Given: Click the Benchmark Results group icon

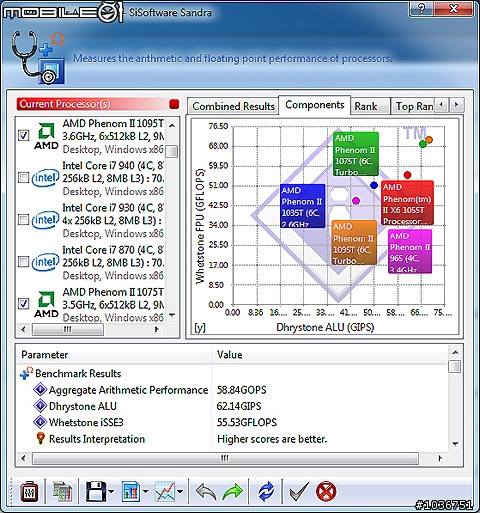Looking at the screenshot, I should click(x=26, y=373).
